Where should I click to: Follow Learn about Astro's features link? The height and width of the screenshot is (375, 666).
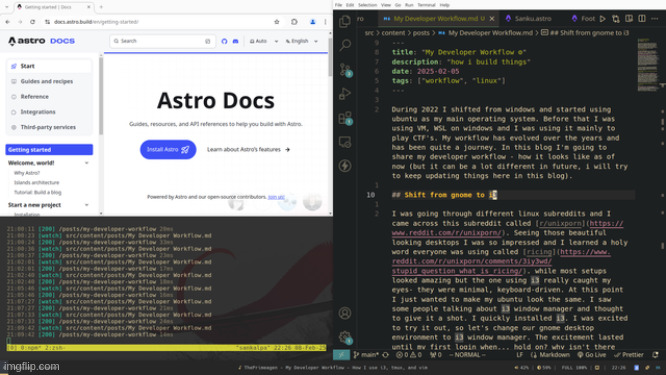click(x=248, y=149)
